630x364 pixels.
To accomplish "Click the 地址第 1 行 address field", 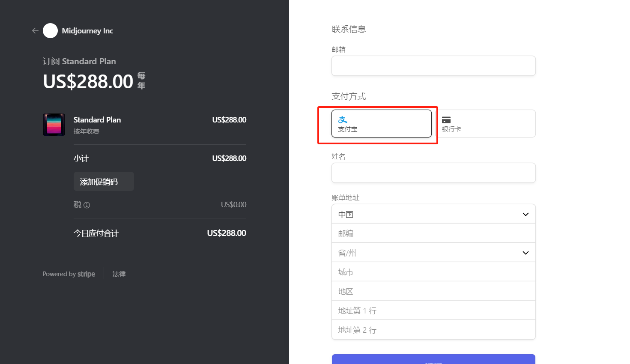I will point(433,310).
